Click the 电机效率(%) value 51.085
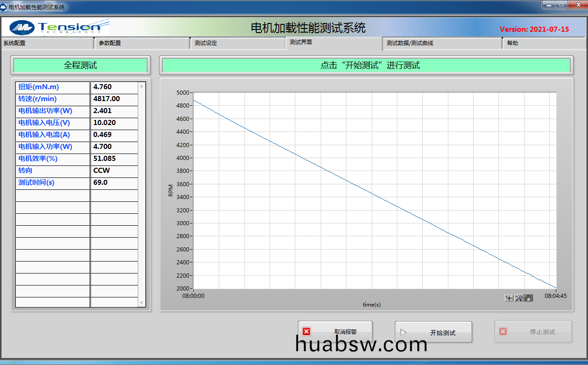This screenshot has width=588, height=365. [x=114, y=159]
